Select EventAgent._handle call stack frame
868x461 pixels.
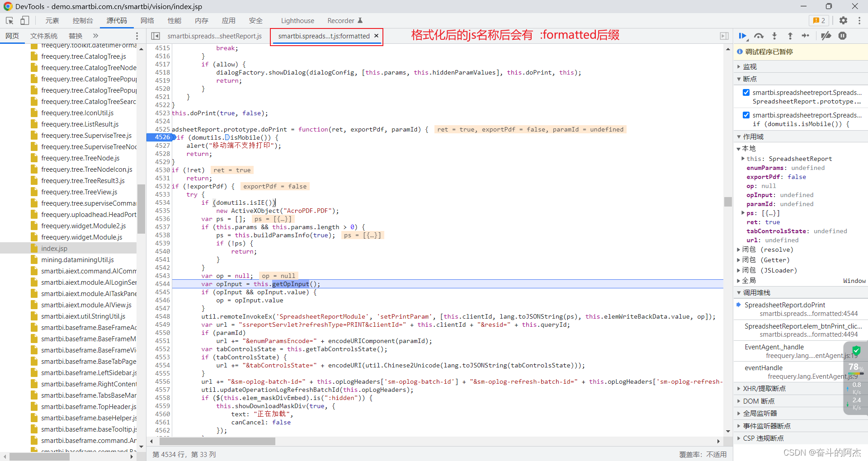click(x=801, y=351)
